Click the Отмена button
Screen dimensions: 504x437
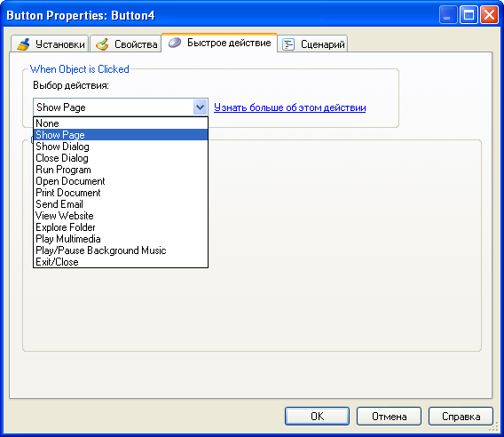click(x=389, y=416)
